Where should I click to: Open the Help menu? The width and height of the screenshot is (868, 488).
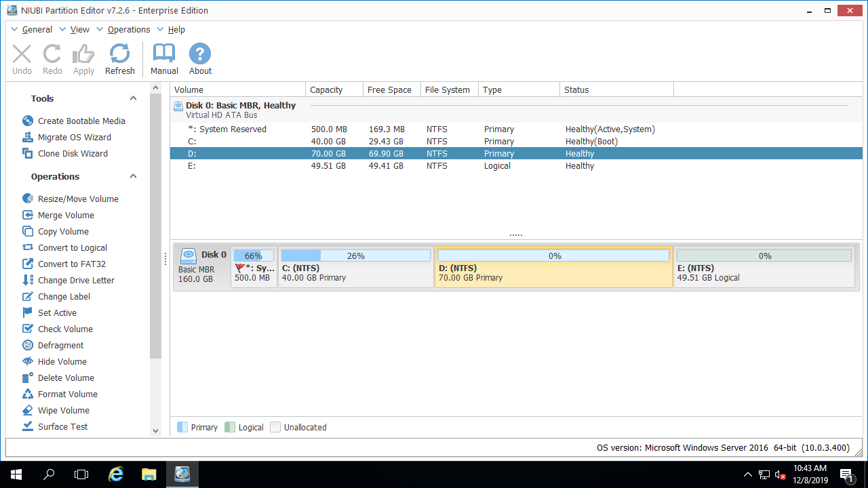tap(176, 30)
